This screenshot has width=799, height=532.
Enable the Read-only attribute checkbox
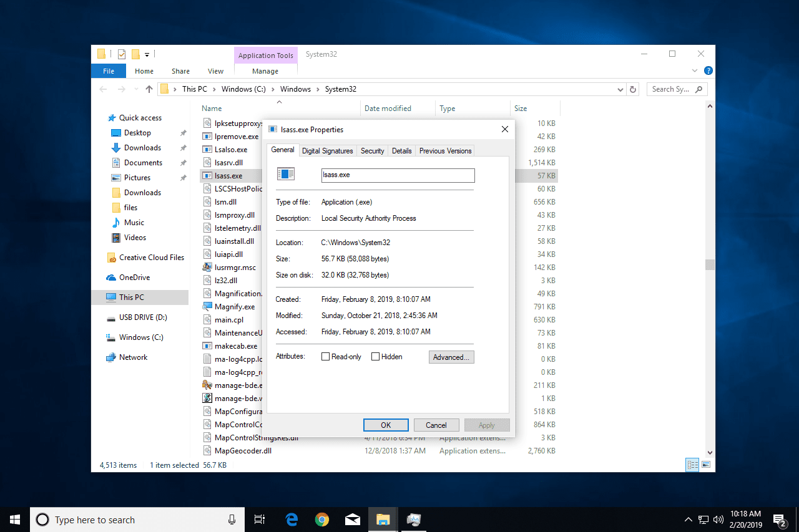325,357
